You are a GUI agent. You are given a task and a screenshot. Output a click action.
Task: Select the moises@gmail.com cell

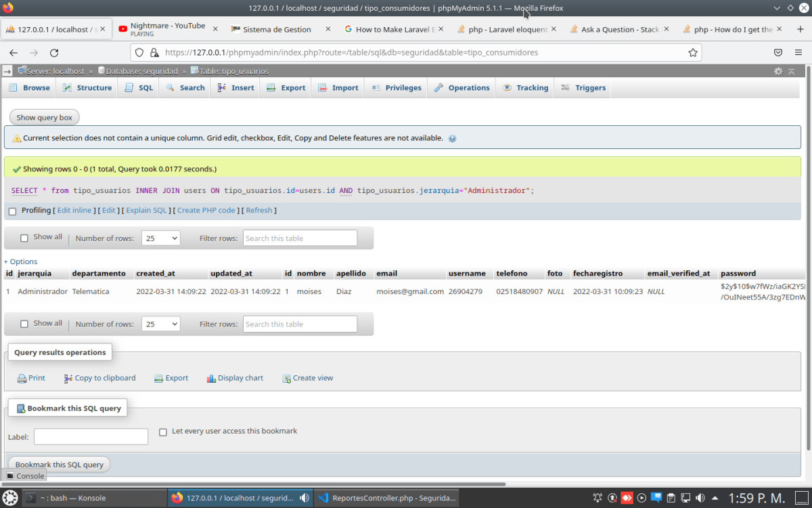tap(410, 291)
